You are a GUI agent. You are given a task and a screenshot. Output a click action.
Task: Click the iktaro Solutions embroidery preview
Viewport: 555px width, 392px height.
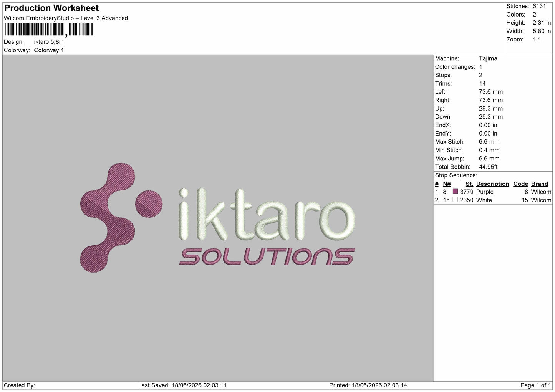click(218, 218)
